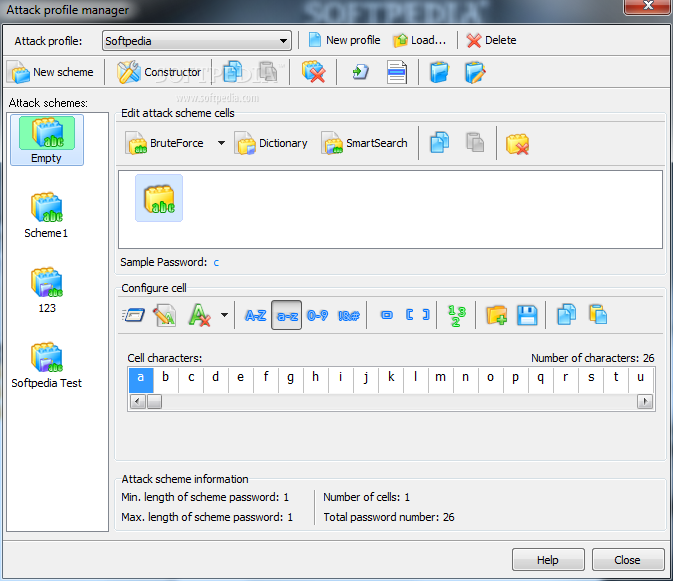Image resolution: width=673 pixels, height=581 pixels.
Task: Add a BruteForce cell
Action: click(x=164, y=143)
